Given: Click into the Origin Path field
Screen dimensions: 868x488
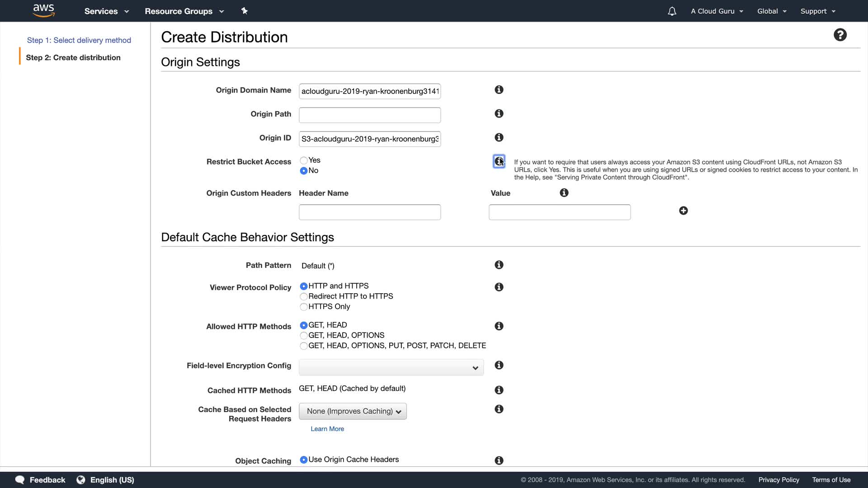Looking at the screenshot, I should 369,115.
